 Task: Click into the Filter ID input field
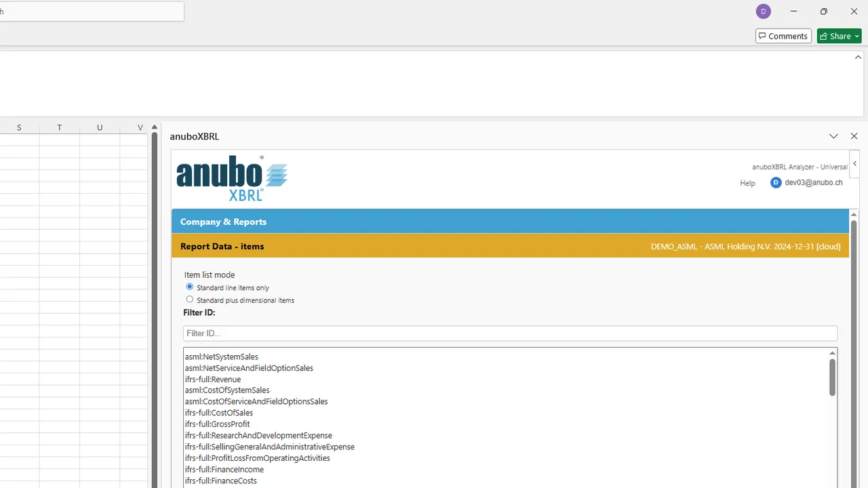point(510,333)
